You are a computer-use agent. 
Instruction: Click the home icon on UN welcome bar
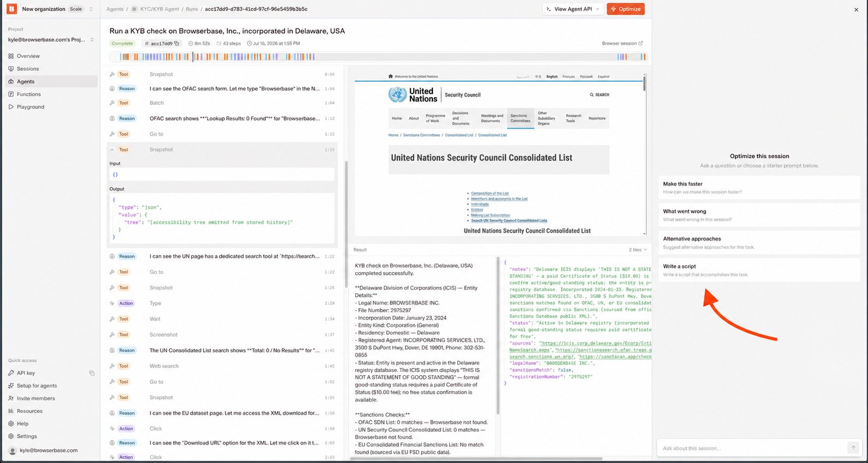pyautogui.click(x=390, y=76)
